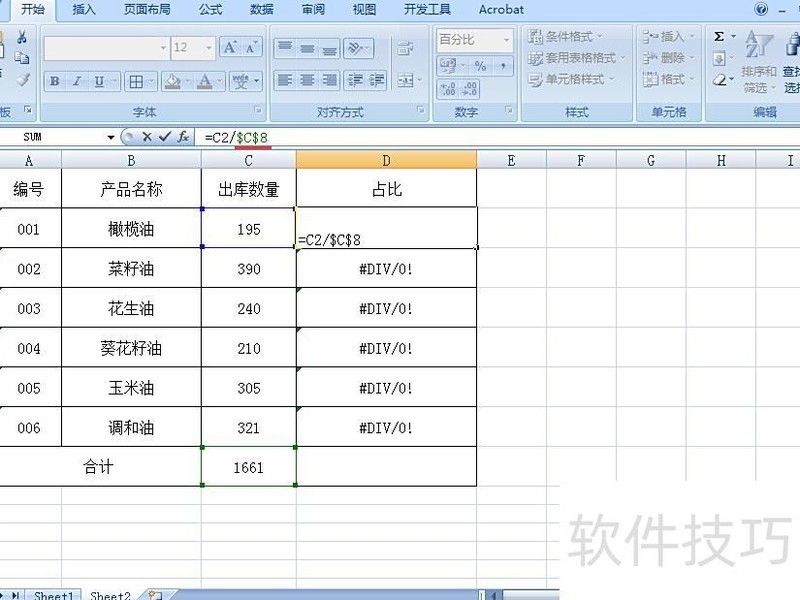Cancel formula entry with the X icon

click(146, 136)
